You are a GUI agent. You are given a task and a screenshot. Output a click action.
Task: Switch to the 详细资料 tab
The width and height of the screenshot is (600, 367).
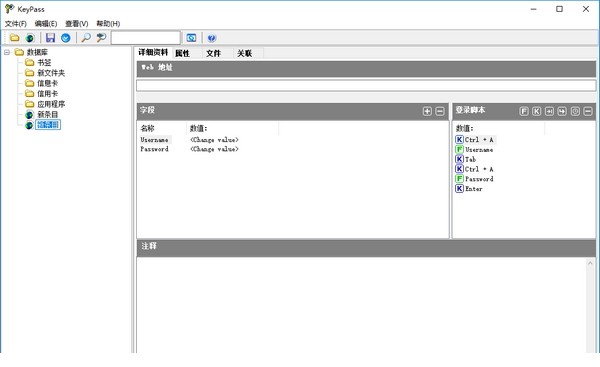coord(153,52)
